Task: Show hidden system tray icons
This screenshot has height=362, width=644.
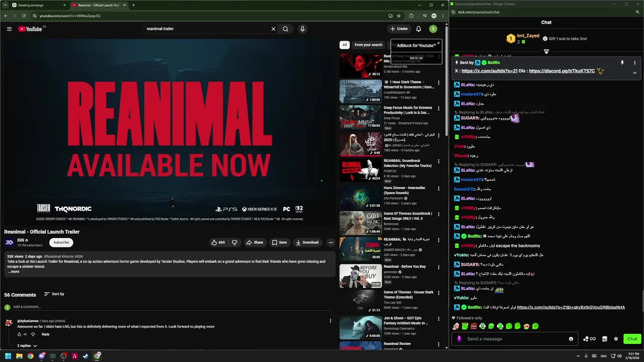Action: pyautogui.click(x=578, y=356)
